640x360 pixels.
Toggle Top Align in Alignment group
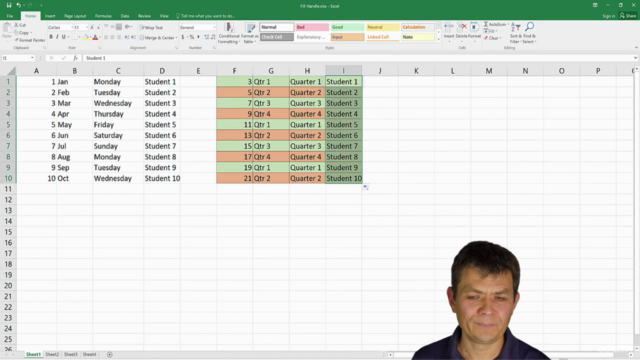click(106, 27)
